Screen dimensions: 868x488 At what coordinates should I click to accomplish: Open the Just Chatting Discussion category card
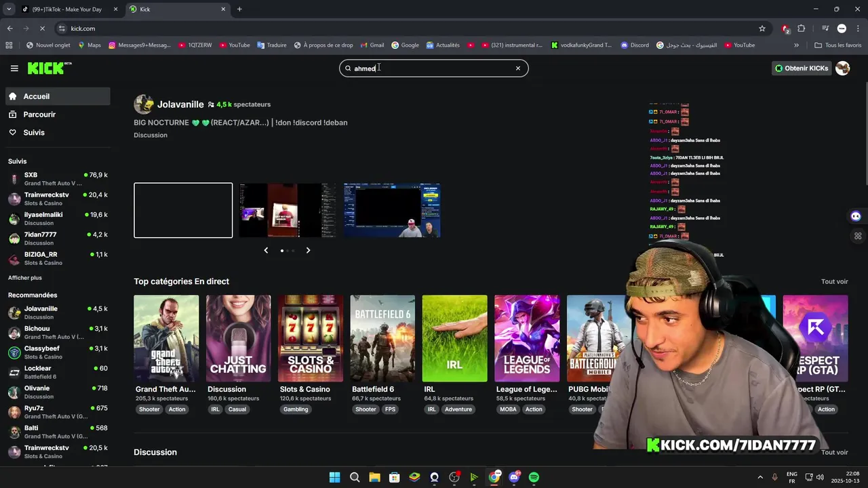[x=238, y=338]
